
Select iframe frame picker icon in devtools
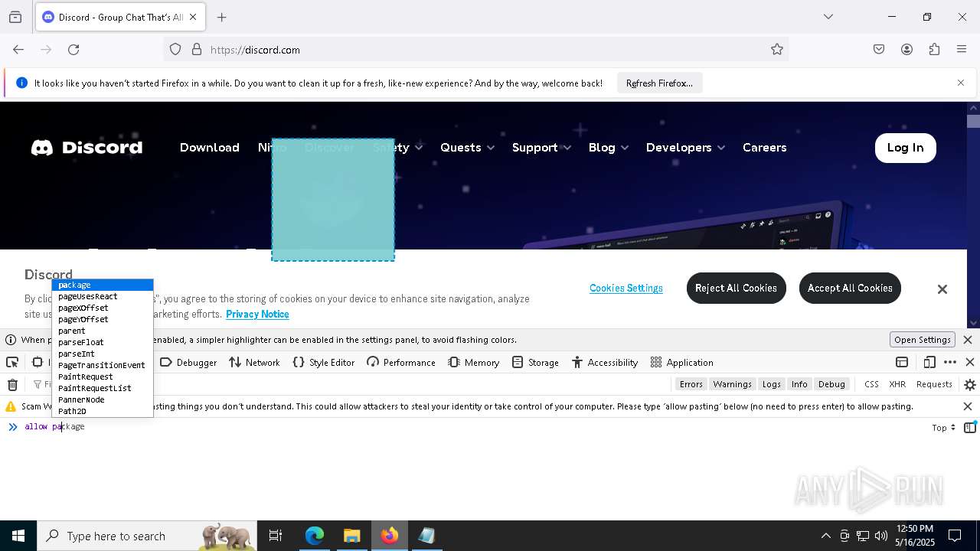pyautogui.click(x=902, y=363)
